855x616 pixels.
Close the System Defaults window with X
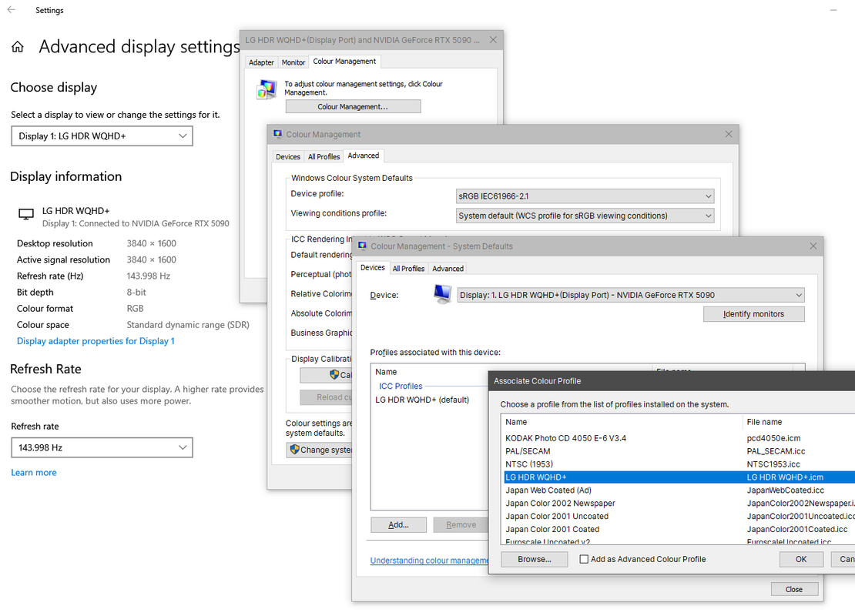coord(813,246)
